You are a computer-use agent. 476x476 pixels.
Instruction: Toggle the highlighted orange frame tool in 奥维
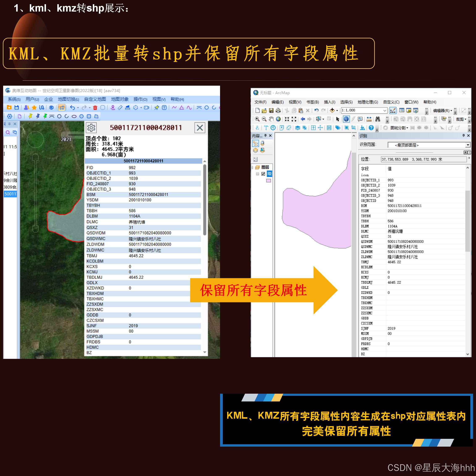(62, 108)
